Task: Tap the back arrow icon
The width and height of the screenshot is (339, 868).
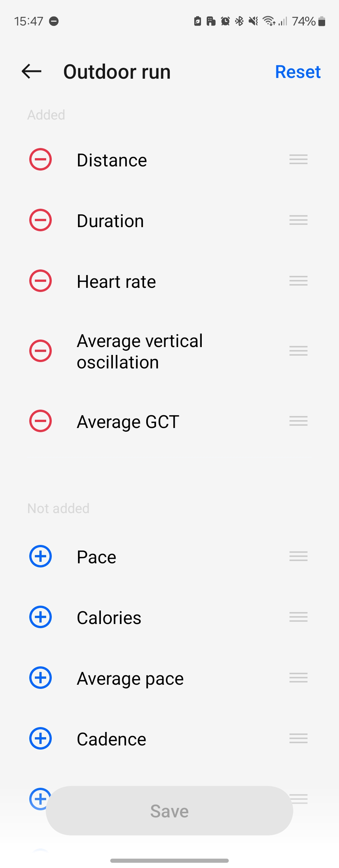Action: click(x=31, y=71)
